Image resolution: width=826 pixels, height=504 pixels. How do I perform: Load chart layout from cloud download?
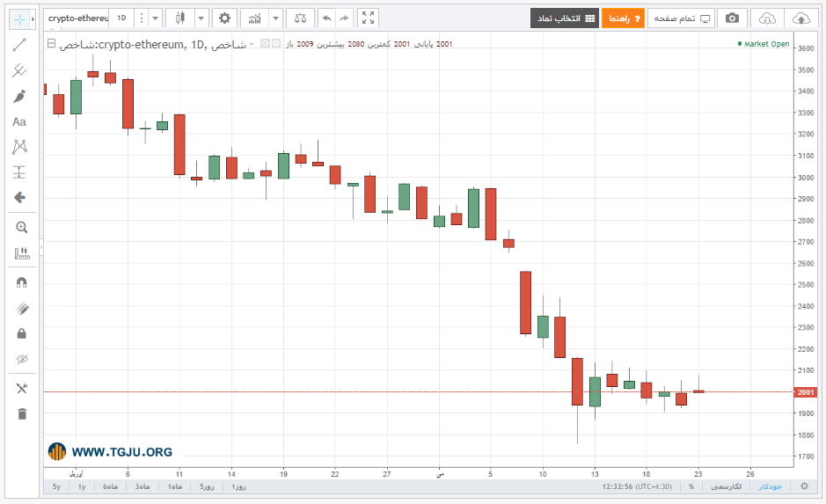pyautogui.click(x=767, y=18)
